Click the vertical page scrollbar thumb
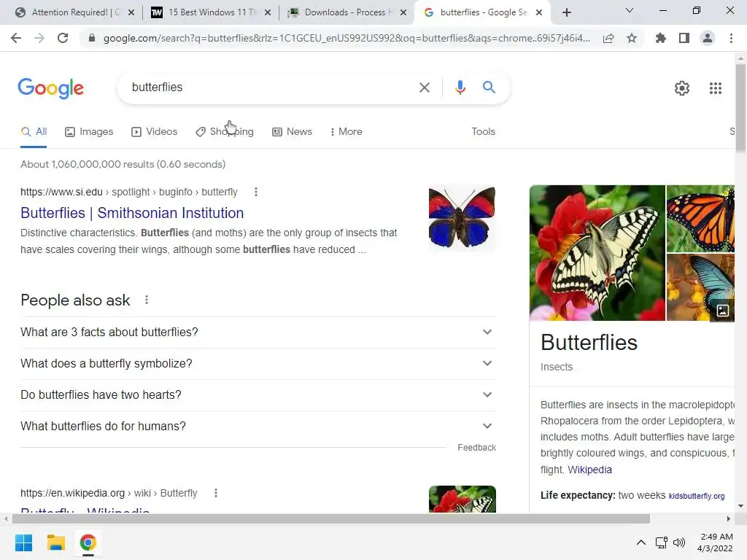747x560 pixels. click(x=740, y=109)
